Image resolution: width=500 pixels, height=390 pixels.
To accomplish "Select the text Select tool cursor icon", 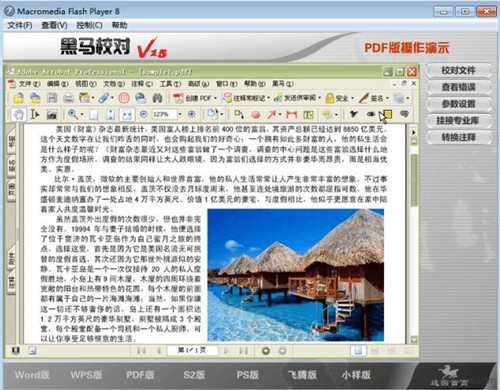I will pyautogui.click(x=35, y=115).
